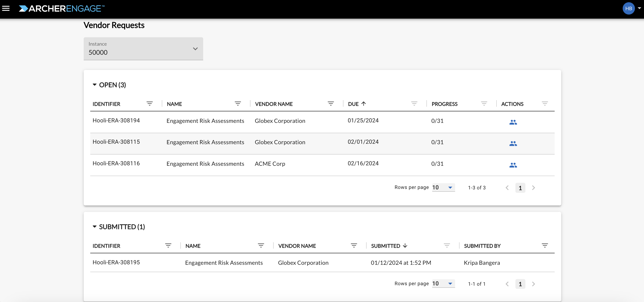Screen dimensions: 644x302
Task: Filter the Submitted table NAME column
Action: (261, 246)
